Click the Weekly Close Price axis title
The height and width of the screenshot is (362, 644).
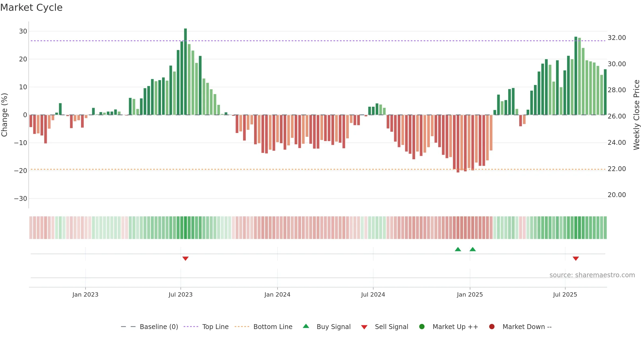pos(636,115)
